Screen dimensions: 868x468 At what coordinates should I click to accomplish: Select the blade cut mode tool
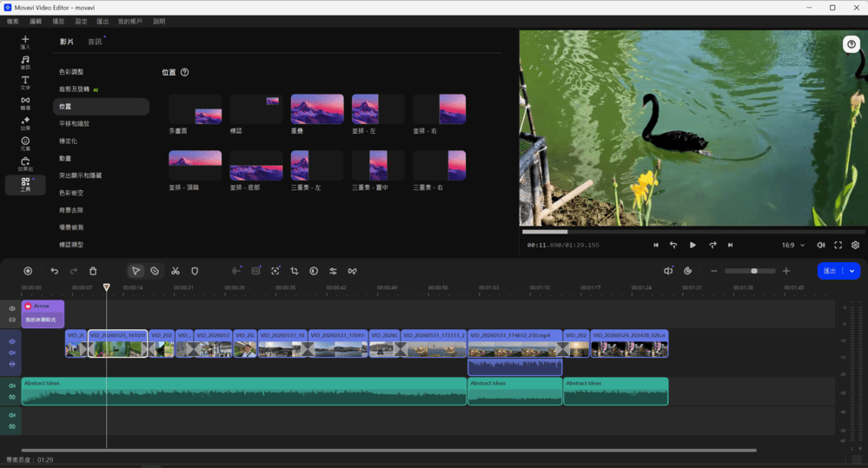coord(155,271)
